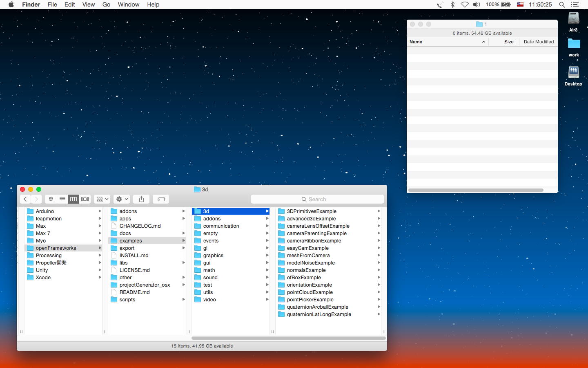Click the Wi-Fi status icon
Image resolution: width=588 pixels, height=368 pixels.
(465, 4)
